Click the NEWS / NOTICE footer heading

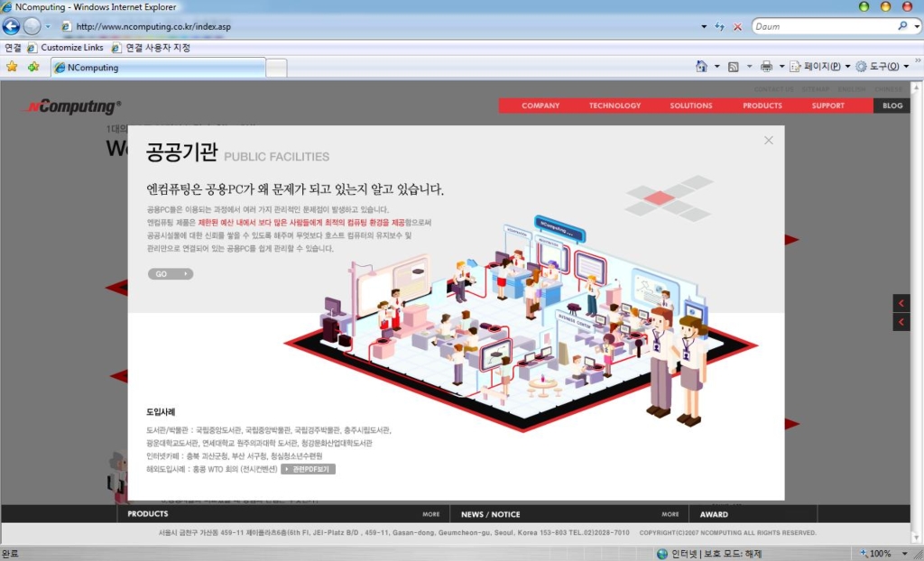point(490,514)
